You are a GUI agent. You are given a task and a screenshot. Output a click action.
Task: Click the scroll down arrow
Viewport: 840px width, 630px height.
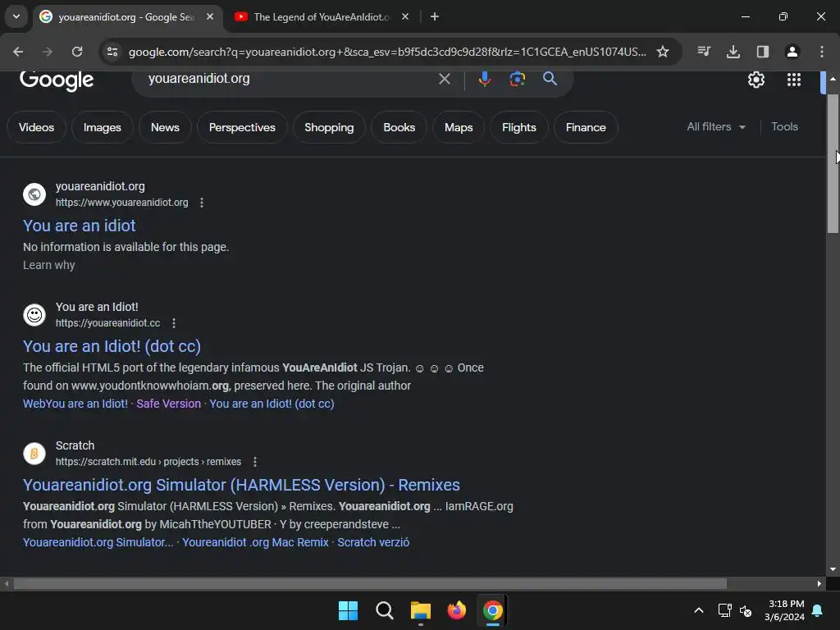coord(833,569)
